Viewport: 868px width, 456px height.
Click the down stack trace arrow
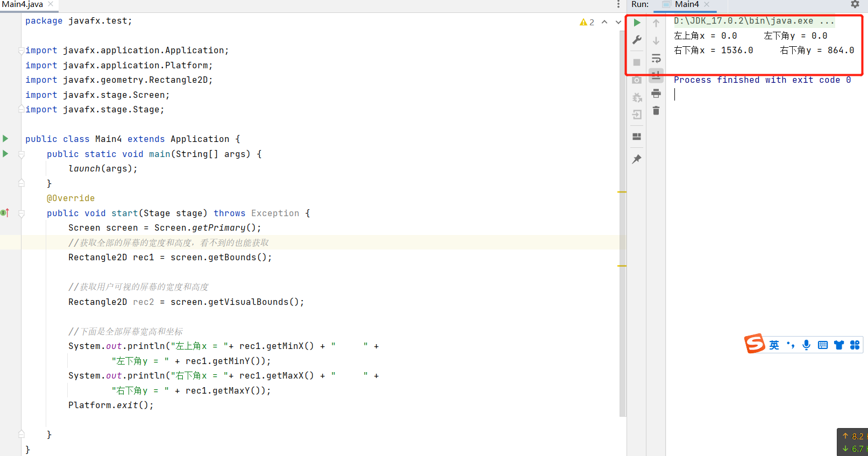click(x=656, y=41)
